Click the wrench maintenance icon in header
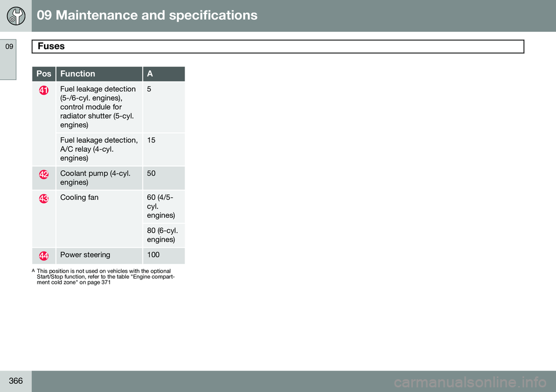Screen dimensions: 556x392 tap(16, 16)
